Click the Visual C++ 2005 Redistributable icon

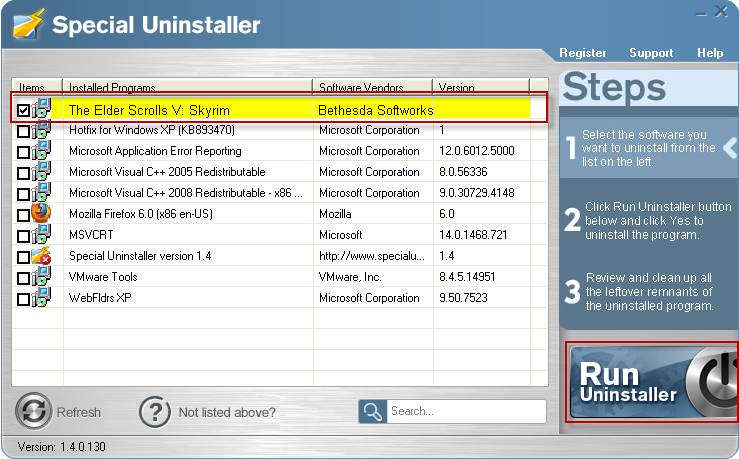click(41, 172)
